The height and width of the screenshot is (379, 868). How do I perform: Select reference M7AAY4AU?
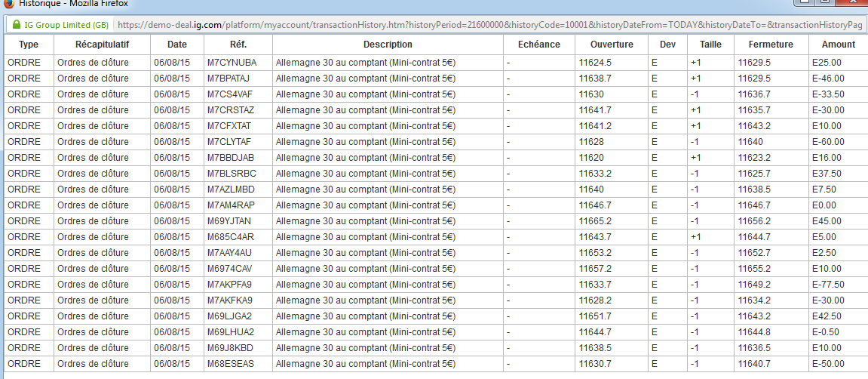pyautogui.click(x=230, y=253)
